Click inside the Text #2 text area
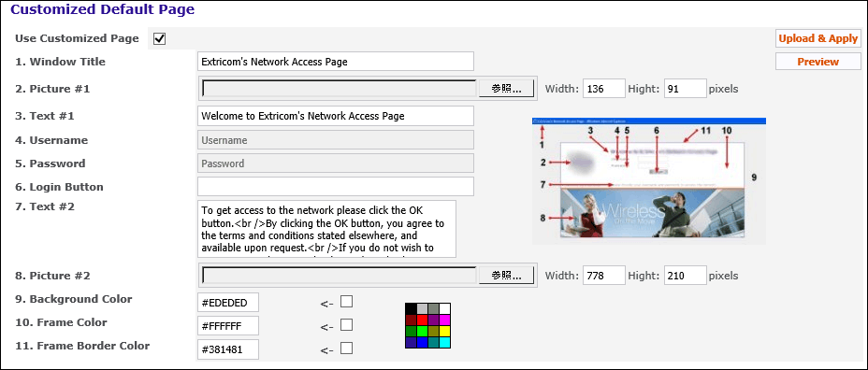The height and width of the screenshot is (370, 868). point(326,229)
